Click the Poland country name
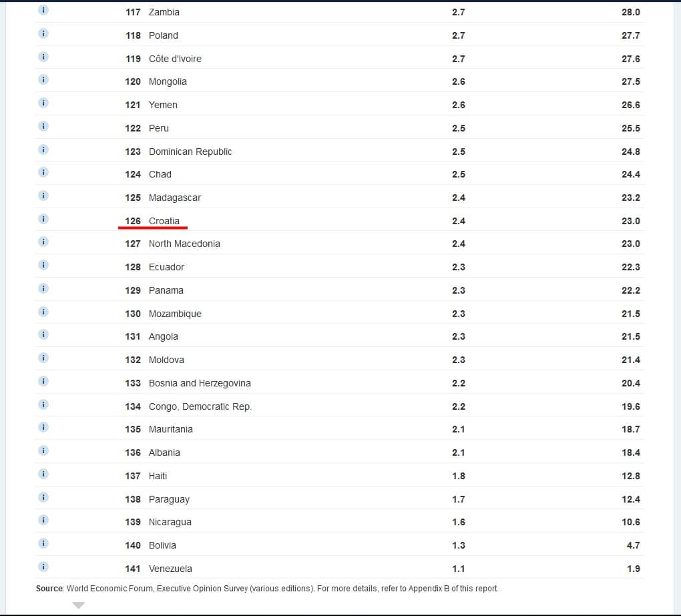681x616 pixels. tap(164, 35)
